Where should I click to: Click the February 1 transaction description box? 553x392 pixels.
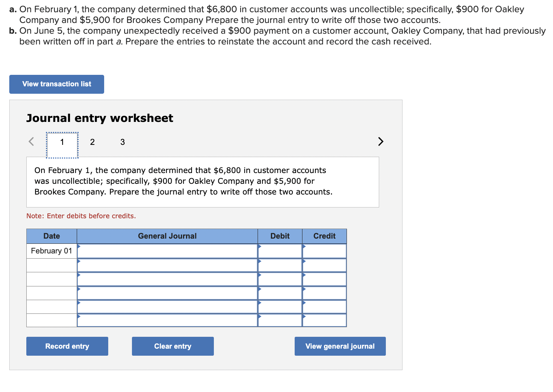203,182
